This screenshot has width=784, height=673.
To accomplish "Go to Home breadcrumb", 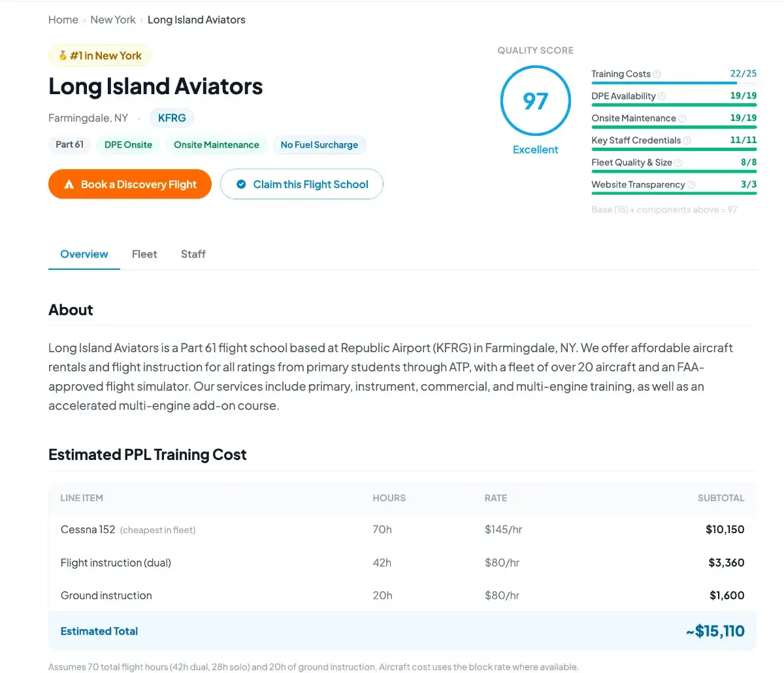I will pyautogui.click(x=63, y=20).
